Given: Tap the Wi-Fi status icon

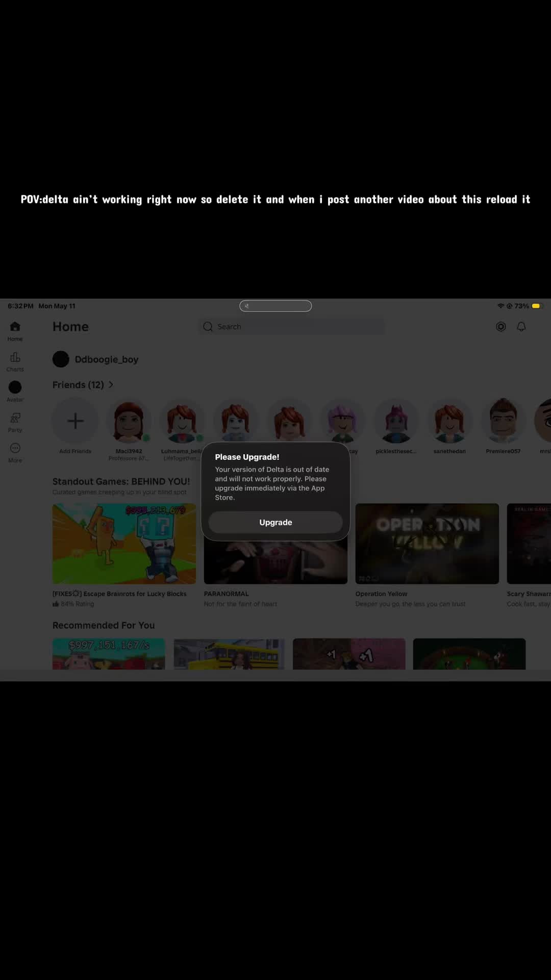Looking at the screenshot, I should [x=500, y=306].
